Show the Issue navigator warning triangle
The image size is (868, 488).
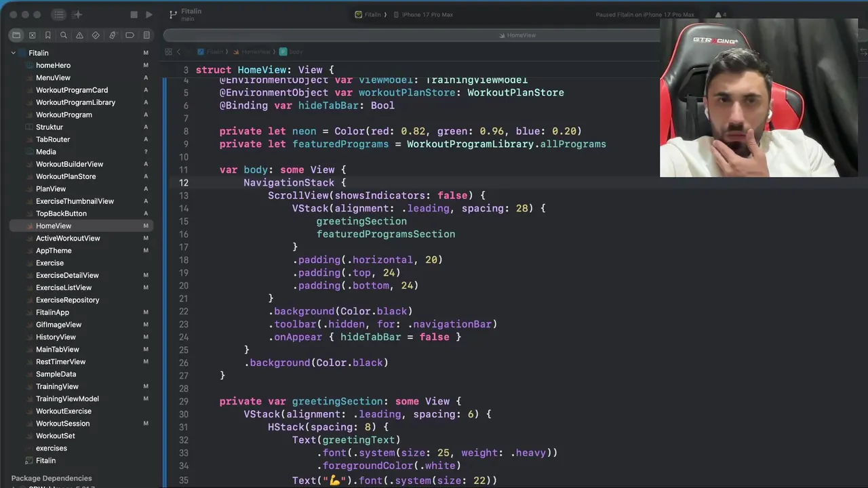[x=79, y=35]
